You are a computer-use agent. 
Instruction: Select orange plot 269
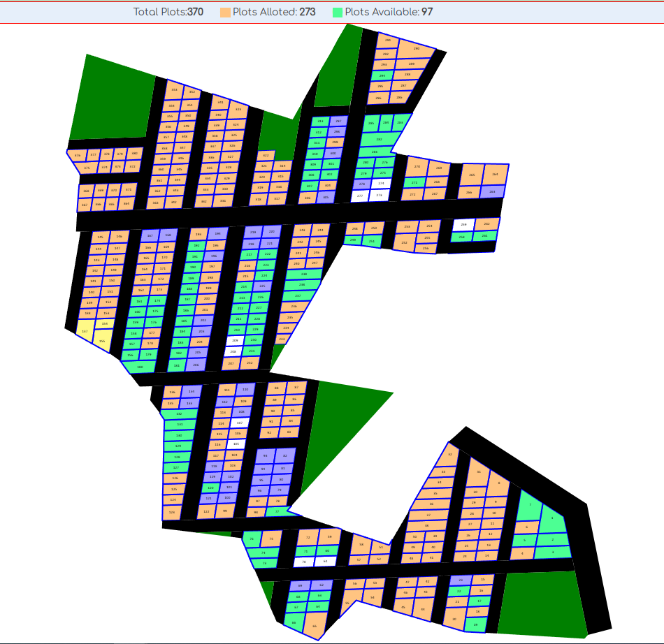(x=439, y=168)
